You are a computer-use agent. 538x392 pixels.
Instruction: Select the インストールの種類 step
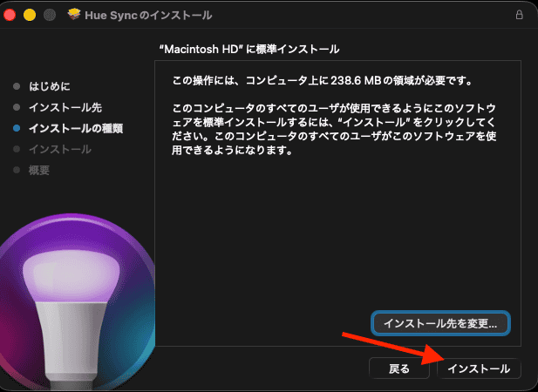(76, 129)
